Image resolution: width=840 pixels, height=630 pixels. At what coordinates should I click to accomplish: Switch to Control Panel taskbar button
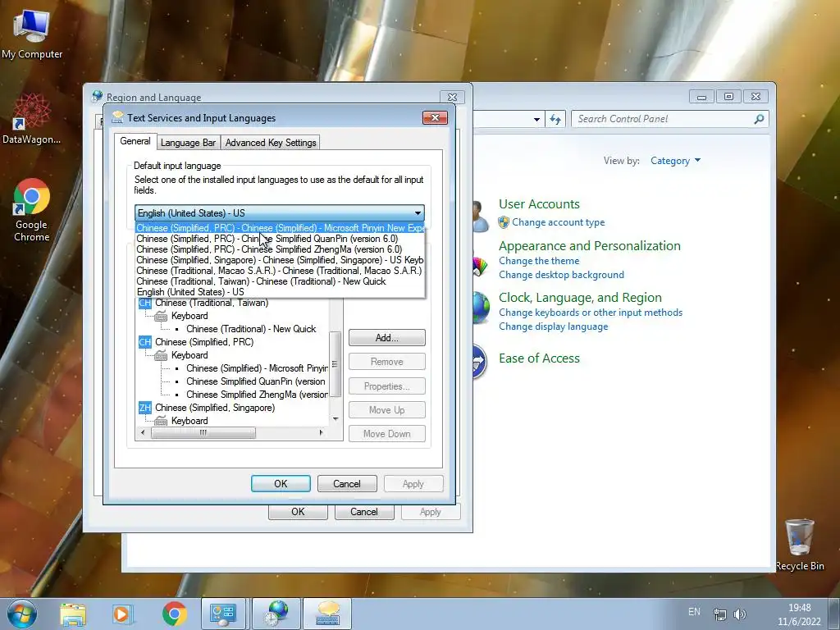pyautogui.click(x=223, y=614)
